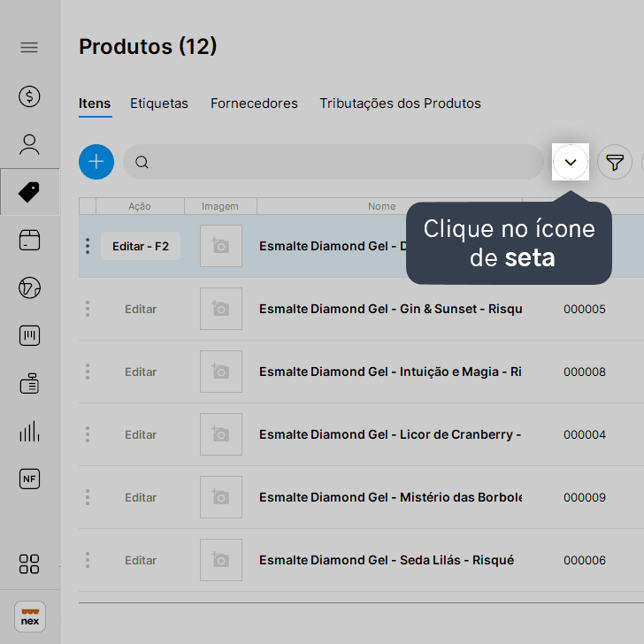Click the down arrow chevron icon
Screen dimensions: 644x644
click(570, 162)
